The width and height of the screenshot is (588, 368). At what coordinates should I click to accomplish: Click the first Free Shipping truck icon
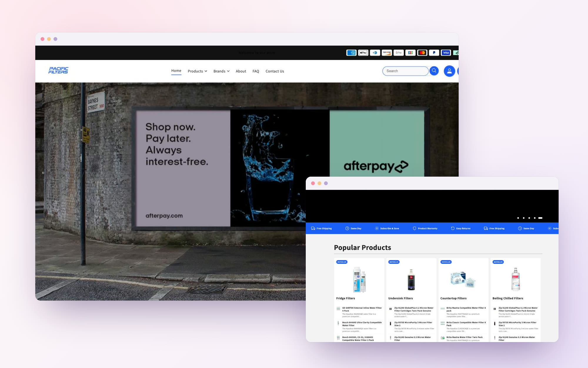pos(313,228)
